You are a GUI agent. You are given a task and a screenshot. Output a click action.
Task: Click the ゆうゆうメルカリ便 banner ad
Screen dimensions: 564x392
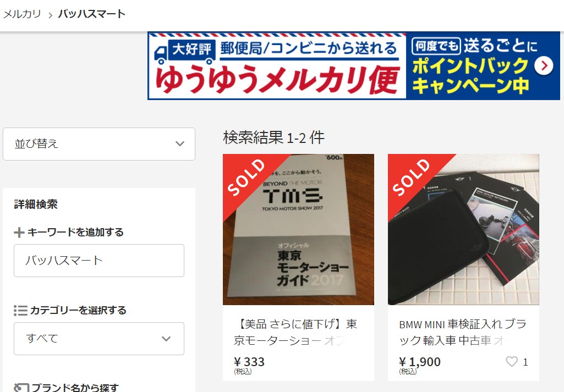[x=354, y=66]
